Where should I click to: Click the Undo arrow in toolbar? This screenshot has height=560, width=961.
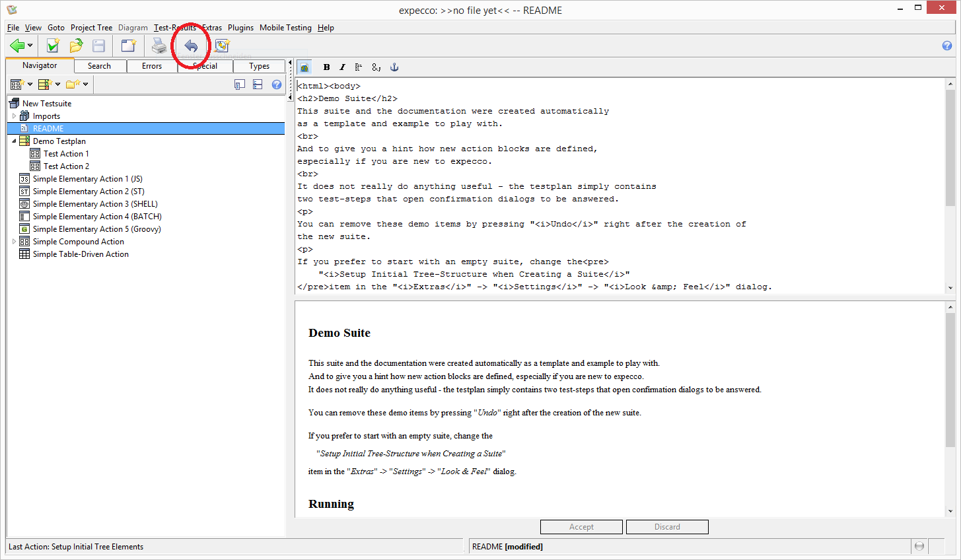[191, 46]
